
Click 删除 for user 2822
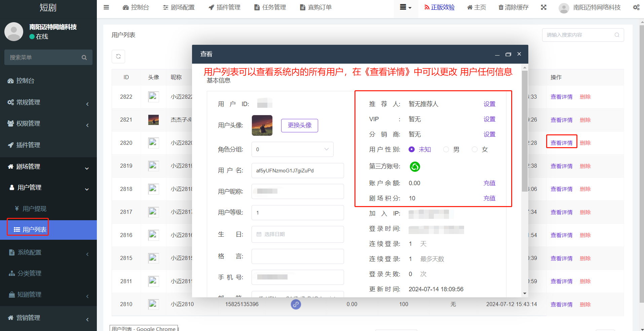click(x=585, y=97)
